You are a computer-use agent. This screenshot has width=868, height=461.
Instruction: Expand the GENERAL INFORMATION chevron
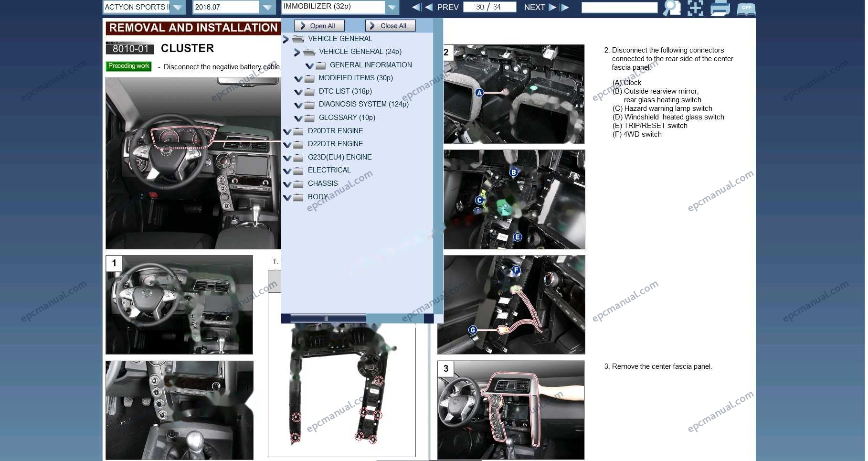coord(309,65)
